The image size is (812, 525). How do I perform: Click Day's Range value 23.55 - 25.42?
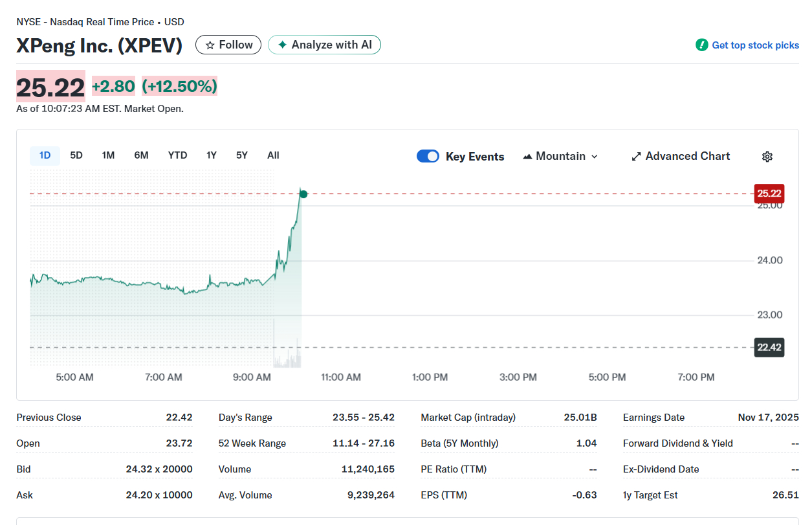pyautogui.click(x=364, y=418)
